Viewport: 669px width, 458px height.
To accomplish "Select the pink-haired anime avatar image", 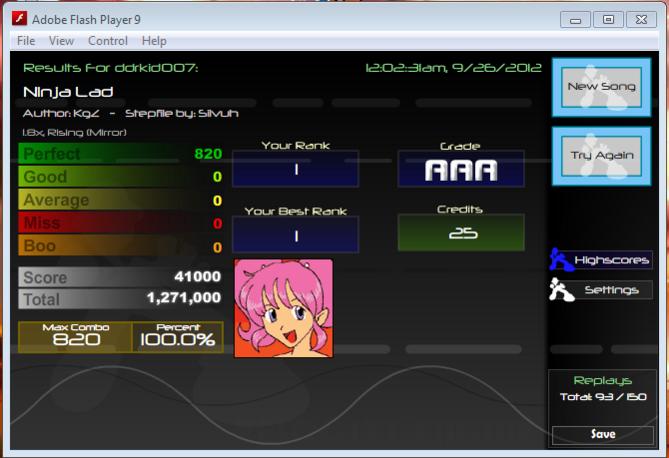I will point(284,308).
